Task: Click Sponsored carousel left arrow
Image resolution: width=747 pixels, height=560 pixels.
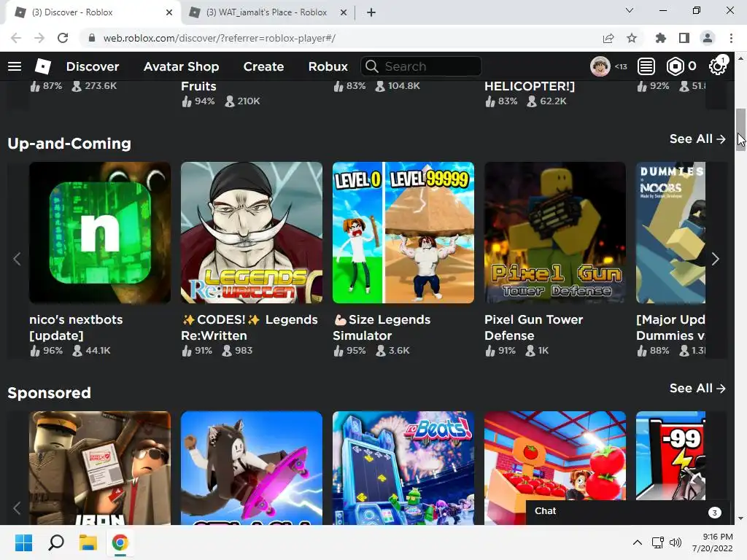Action: [18, 508]
